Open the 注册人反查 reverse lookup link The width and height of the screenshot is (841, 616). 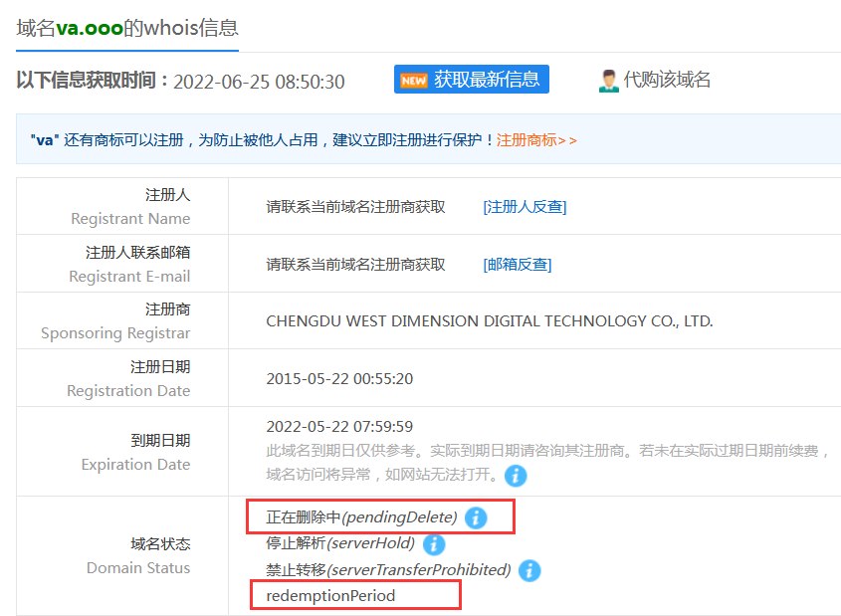[525, 207]
